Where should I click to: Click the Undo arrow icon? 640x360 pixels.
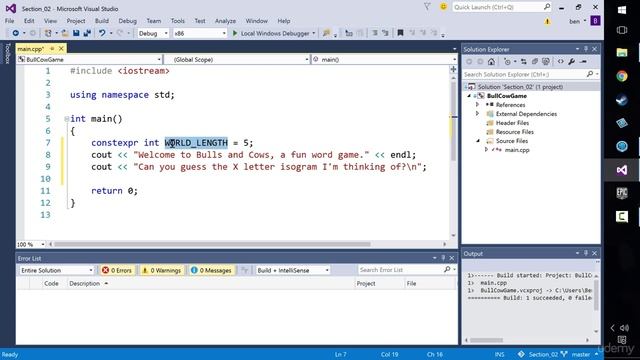click(x=102, y=33)
